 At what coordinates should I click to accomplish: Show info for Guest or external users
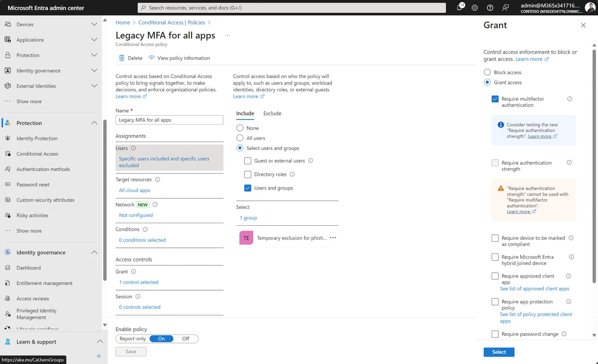pos(311,161)
